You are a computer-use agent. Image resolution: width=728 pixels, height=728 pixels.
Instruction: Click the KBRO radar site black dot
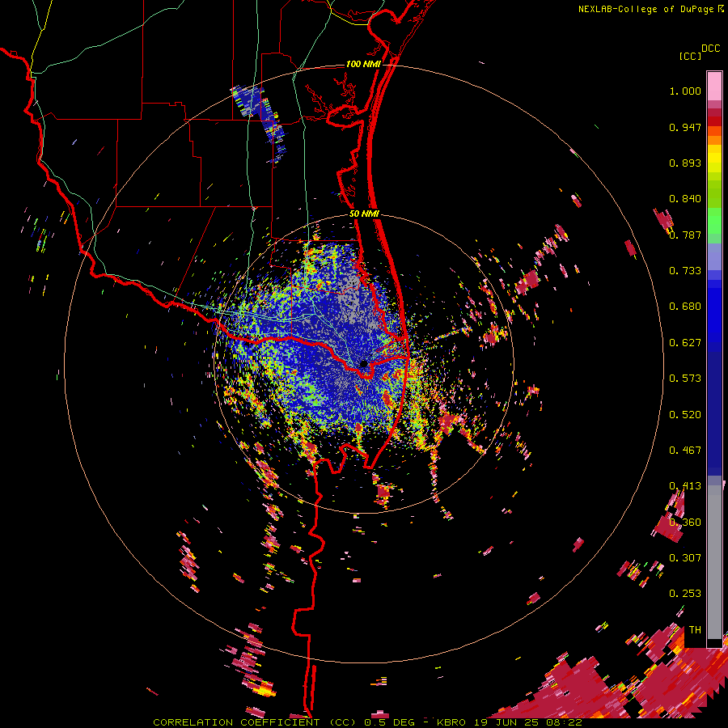[364, 364]
